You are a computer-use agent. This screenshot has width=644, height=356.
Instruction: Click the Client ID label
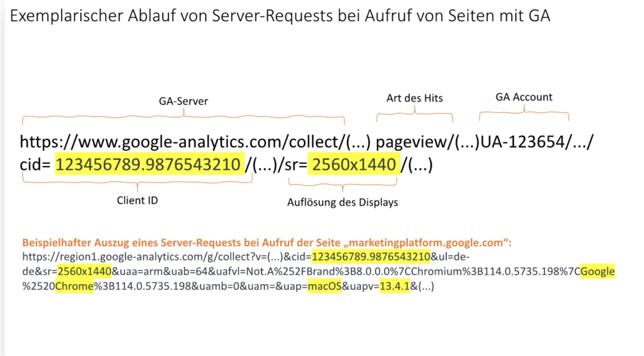coord(137,200)
